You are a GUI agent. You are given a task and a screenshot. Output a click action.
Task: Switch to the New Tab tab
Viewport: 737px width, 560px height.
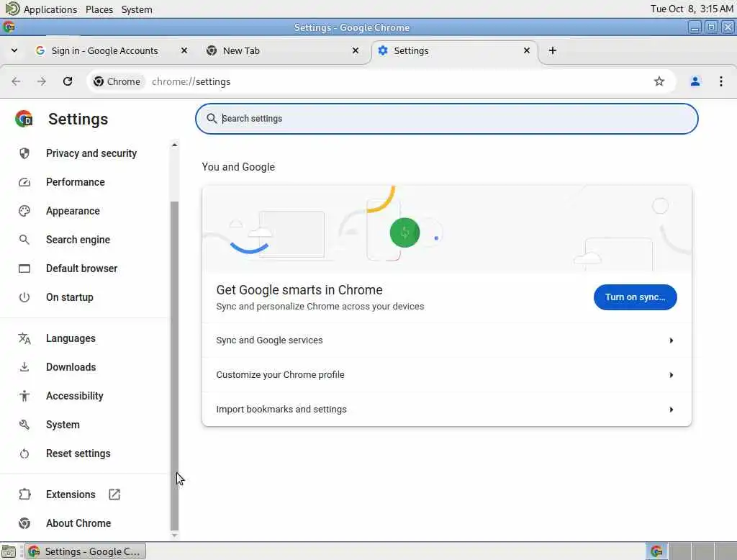pos(241,51)
